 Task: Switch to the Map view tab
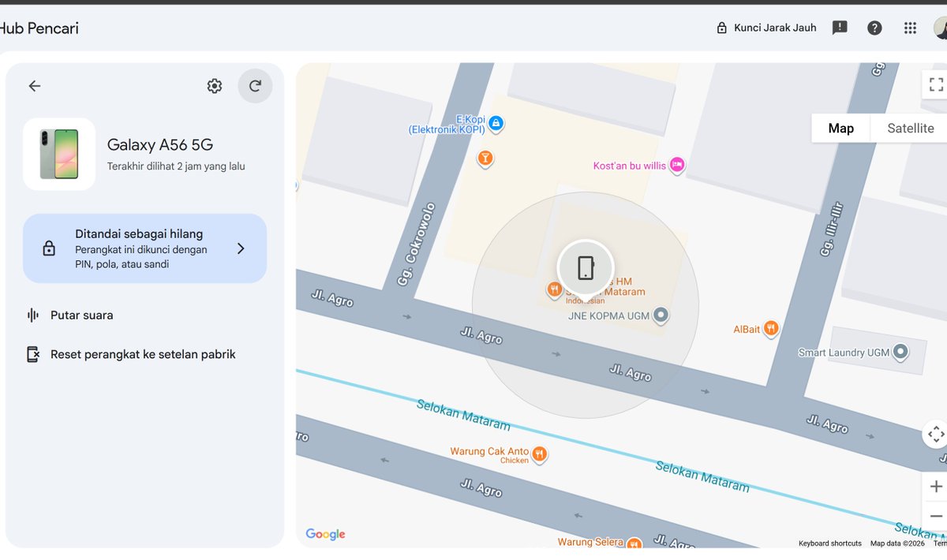tap(840, 128)
